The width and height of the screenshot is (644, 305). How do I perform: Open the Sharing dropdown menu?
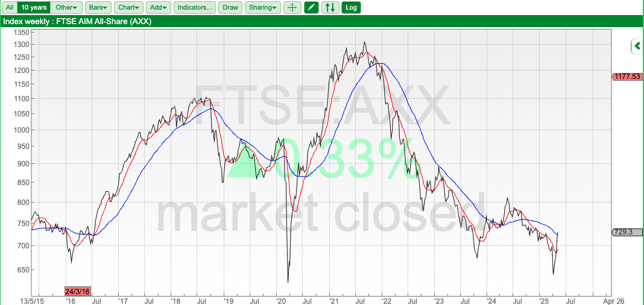(263, 7)
